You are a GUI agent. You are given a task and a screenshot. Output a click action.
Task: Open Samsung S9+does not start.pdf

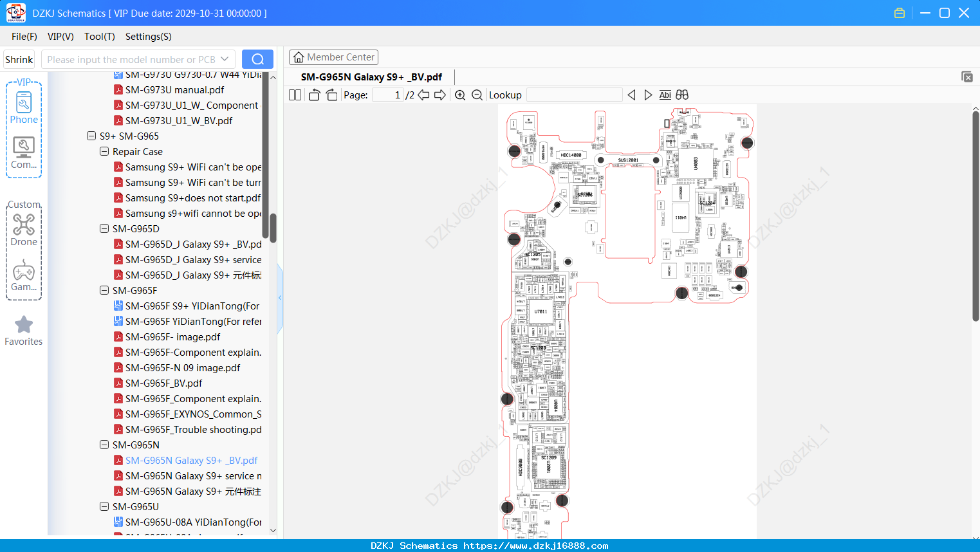(193, 198)
